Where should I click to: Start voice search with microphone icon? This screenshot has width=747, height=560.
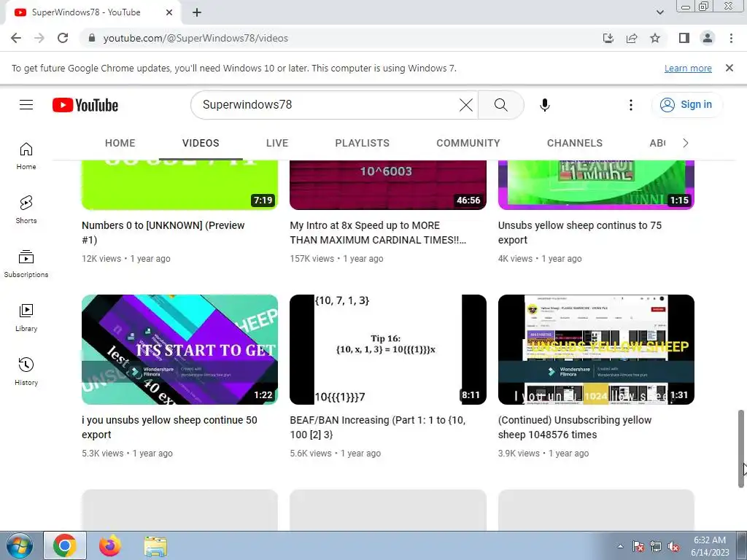pyautogui.click(x=544, y=105)
